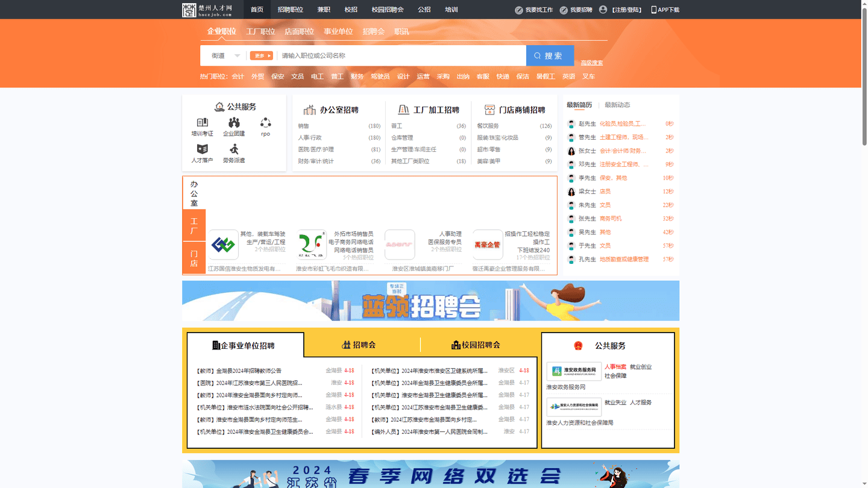
Task: Click the 就业失业 link
Action: tap(615, 402)
